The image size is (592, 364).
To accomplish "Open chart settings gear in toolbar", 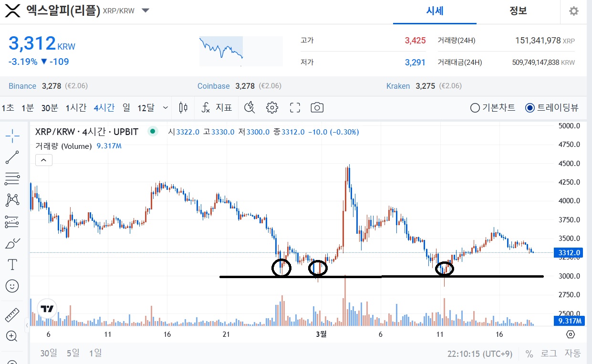I will tap(272, 107).
